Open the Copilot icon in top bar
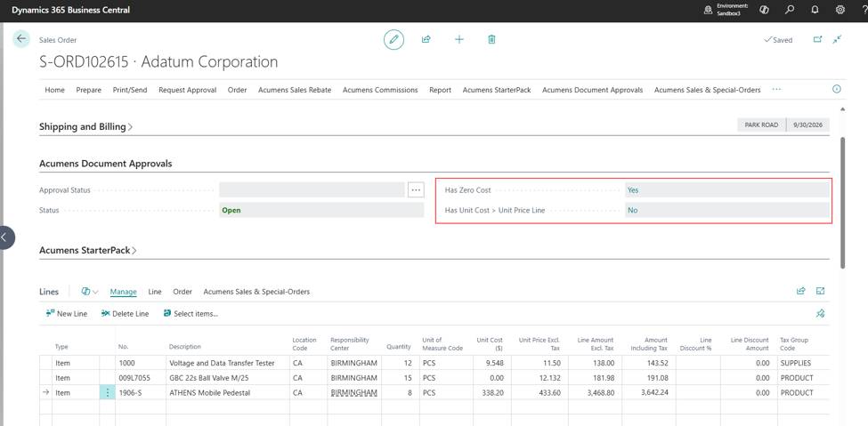 765,10
